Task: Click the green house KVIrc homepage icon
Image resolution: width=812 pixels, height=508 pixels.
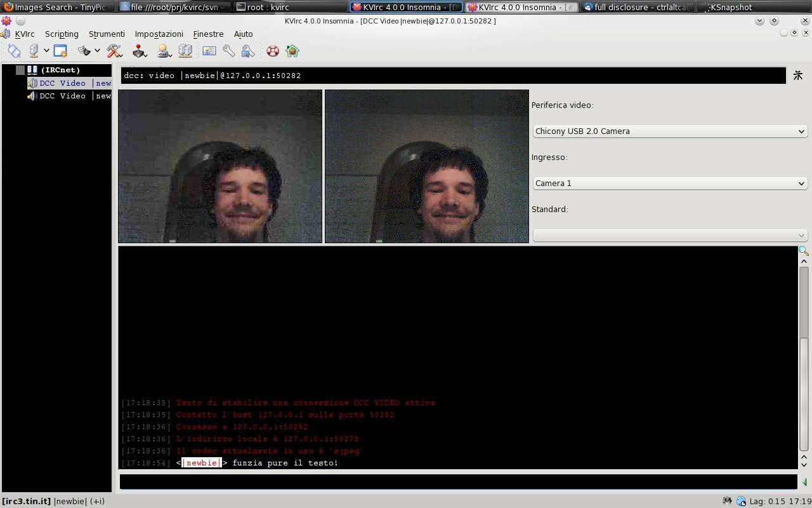Action: tap(292, 51)
